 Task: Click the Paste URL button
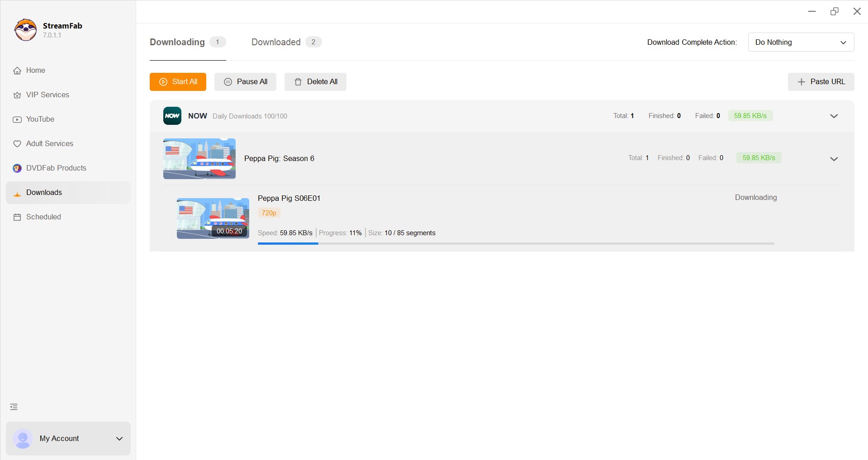pos(821,82)
